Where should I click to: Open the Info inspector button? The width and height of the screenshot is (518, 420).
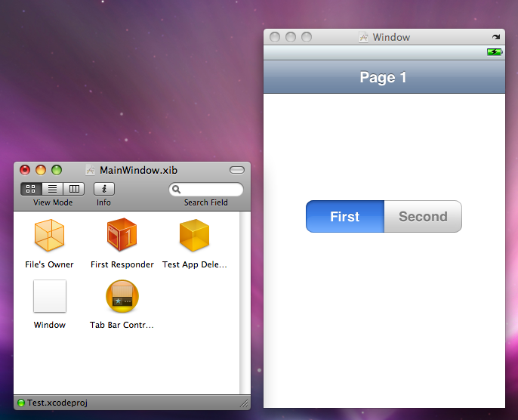tap(104, 189)
